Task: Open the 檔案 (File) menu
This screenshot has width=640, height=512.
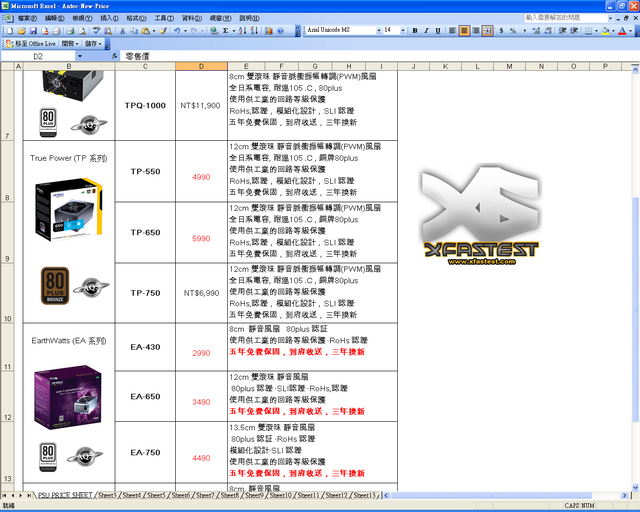Action: pos(27,18)
